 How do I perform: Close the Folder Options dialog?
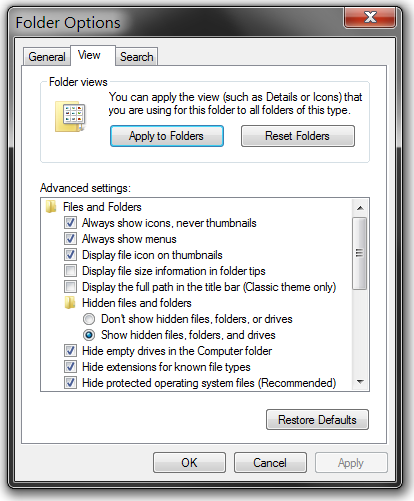tap(370, 17)
